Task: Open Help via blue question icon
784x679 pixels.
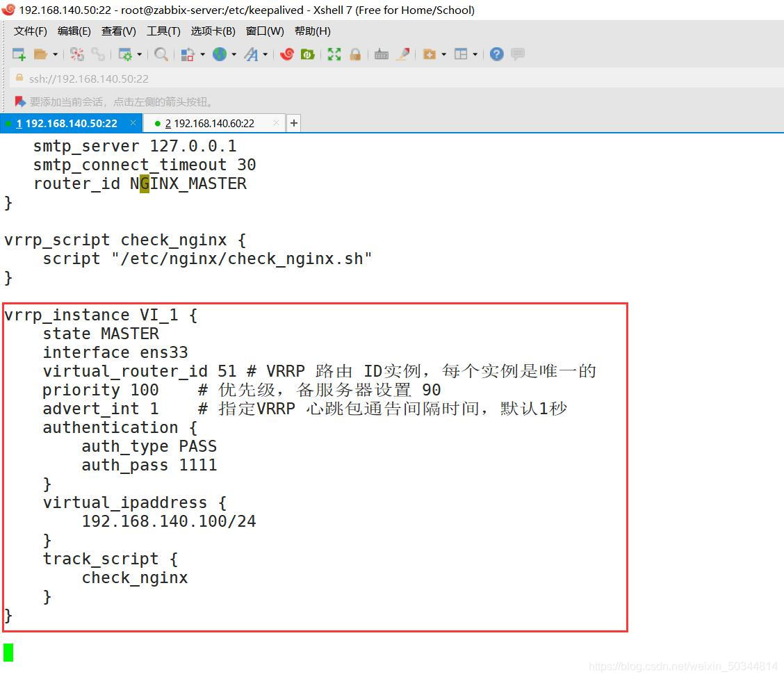Action: tap(496, 54)
